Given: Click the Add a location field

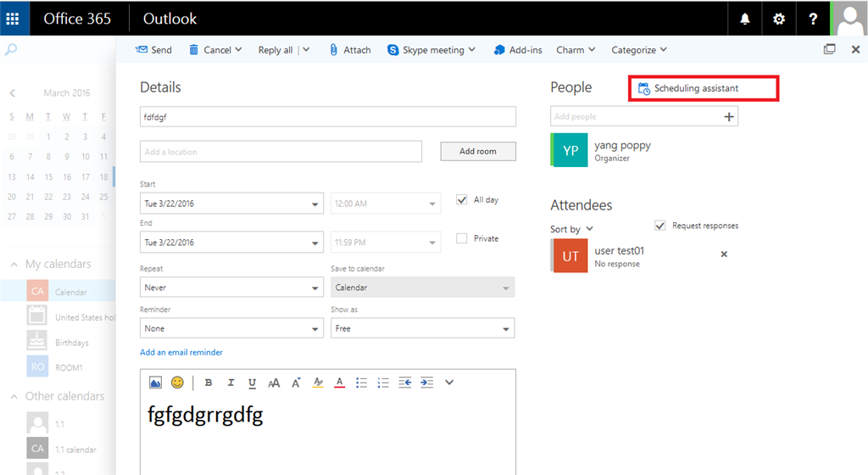Looking at the screenshot, I should pyautogui.click(x=281, y=151).
